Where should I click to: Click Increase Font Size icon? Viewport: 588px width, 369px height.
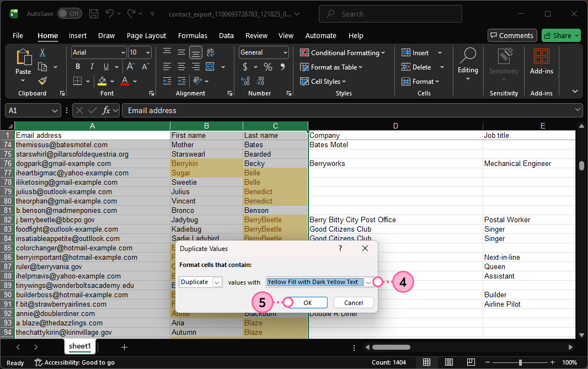tap(131, 67)
